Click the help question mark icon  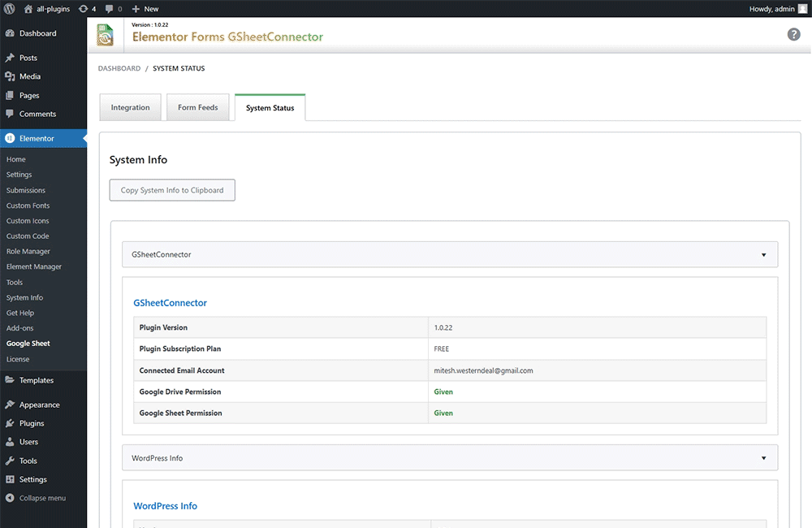793,35
